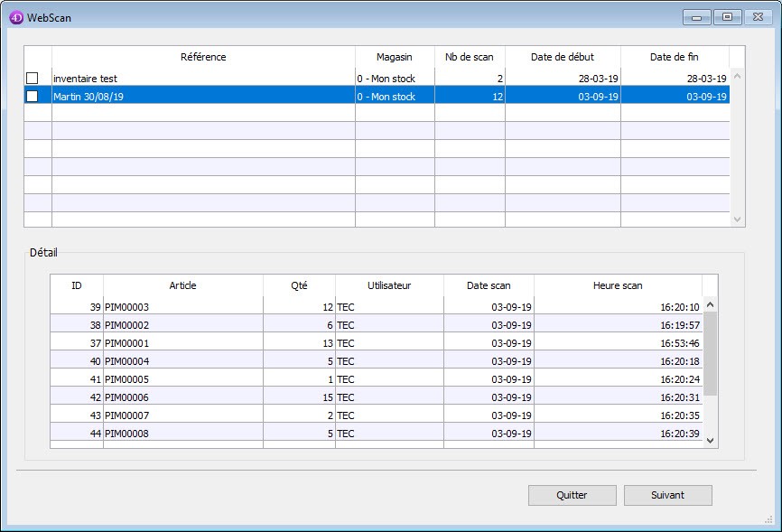Select the PIM00006 detail row
The height and width of the screenshot is (532, 782).
tap(182, 397)
